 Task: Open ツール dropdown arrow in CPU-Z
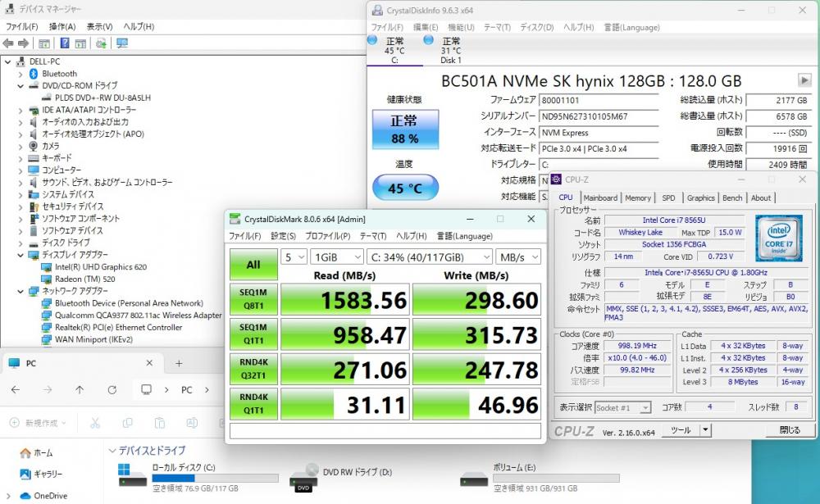pos(705,430)
